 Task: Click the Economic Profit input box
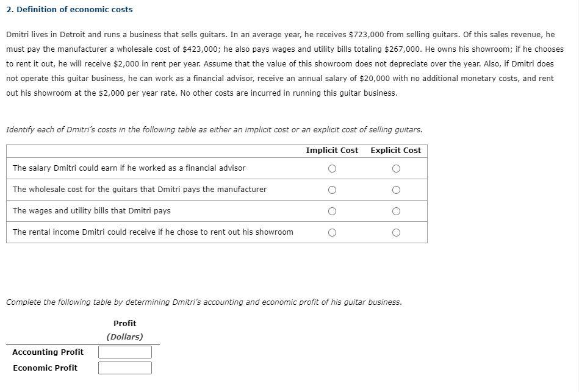pyautogui.click(x=125, y=368)
